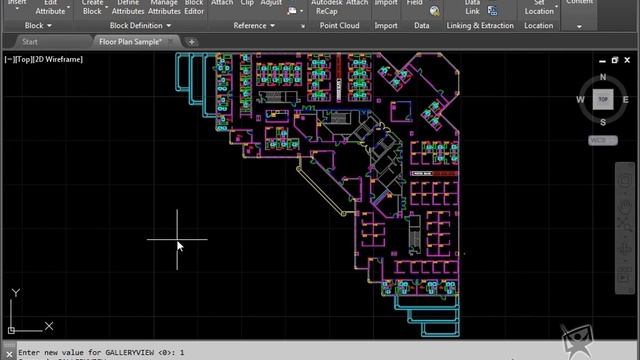Open the [2D Wireframe] visual style menu

58,59
